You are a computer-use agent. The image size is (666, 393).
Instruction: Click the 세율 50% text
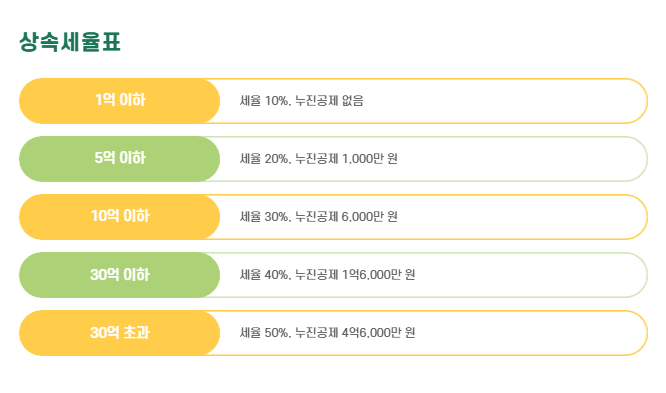pyautogui.click(x=264, y=333)
